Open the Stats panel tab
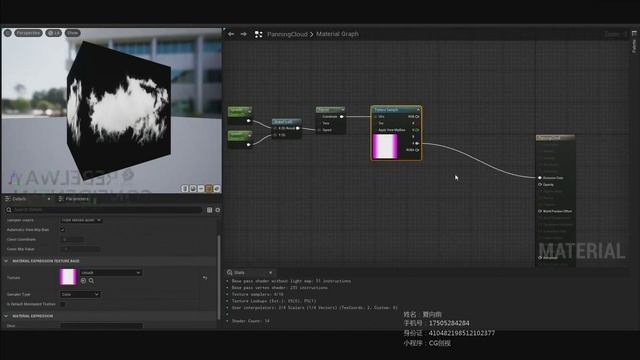This screenshot has height=360, width=640. [x=239, y=273]
